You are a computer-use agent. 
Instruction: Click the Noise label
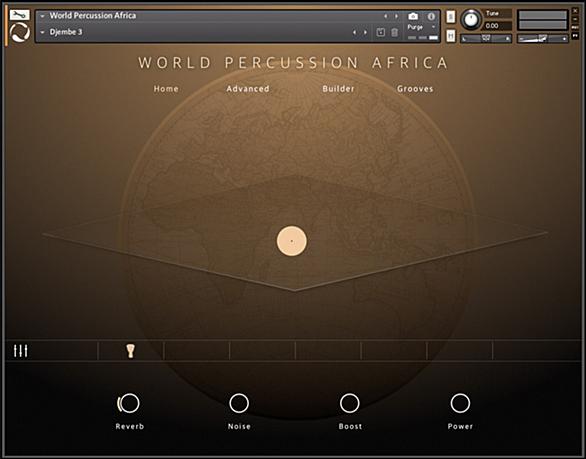coord(239,426)
